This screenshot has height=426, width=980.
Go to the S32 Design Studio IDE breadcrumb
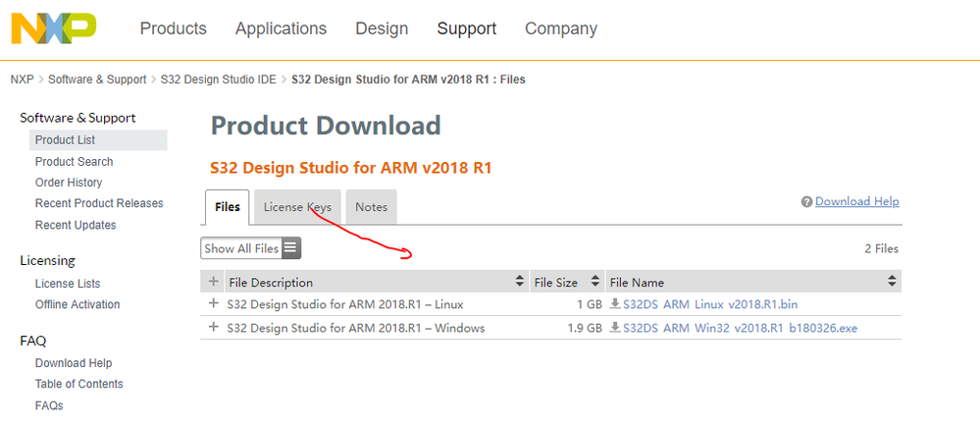218,80
